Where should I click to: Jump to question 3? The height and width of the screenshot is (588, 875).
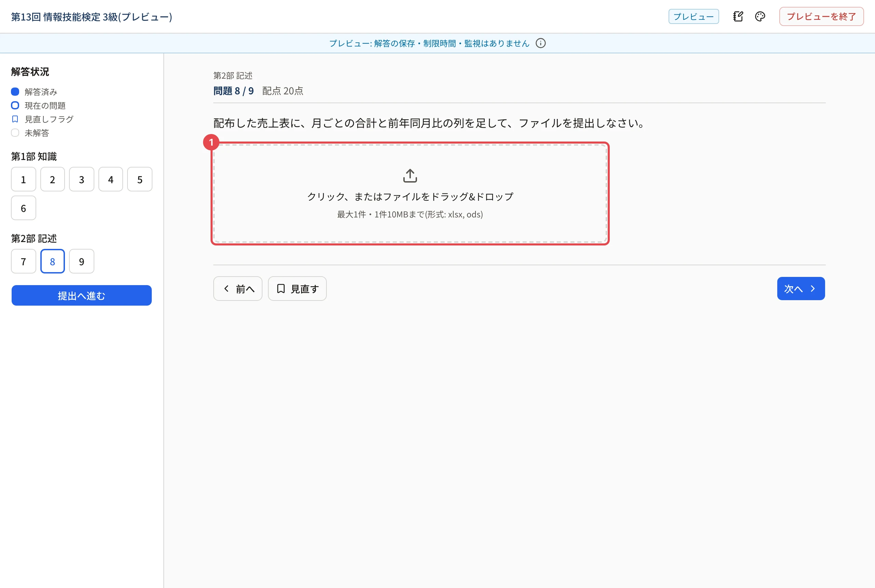[x=82, y=179]
